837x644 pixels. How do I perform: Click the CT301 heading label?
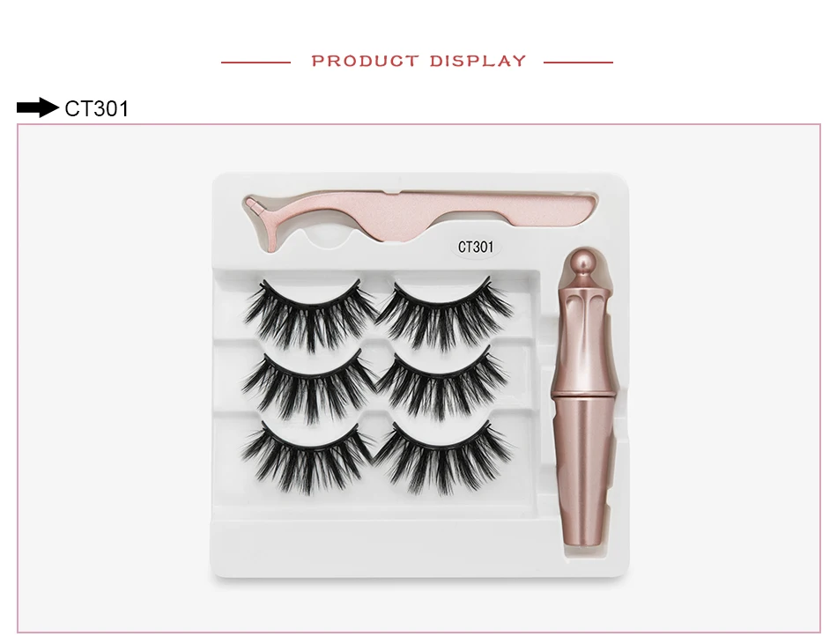coord(97,109)
